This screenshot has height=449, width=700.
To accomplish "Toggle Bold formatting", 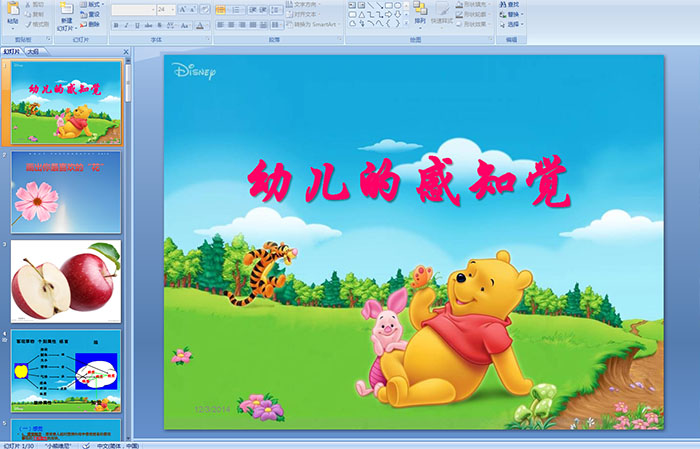I will click(116, 25).
